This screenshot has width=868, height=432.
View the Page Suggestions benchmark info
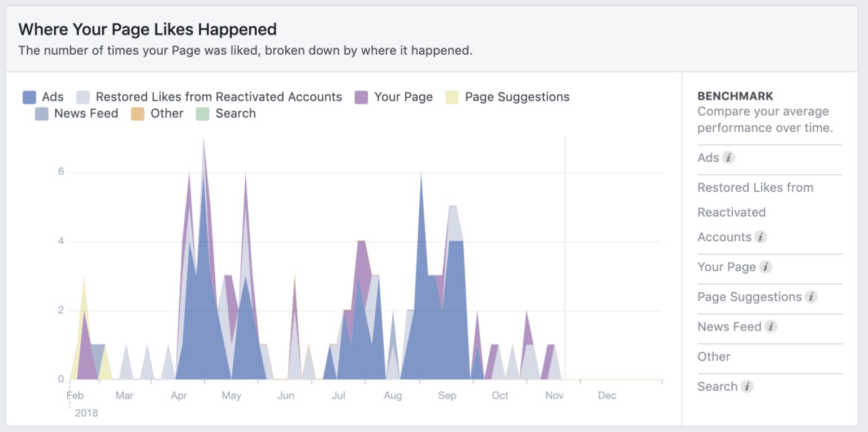coord(811,297)
